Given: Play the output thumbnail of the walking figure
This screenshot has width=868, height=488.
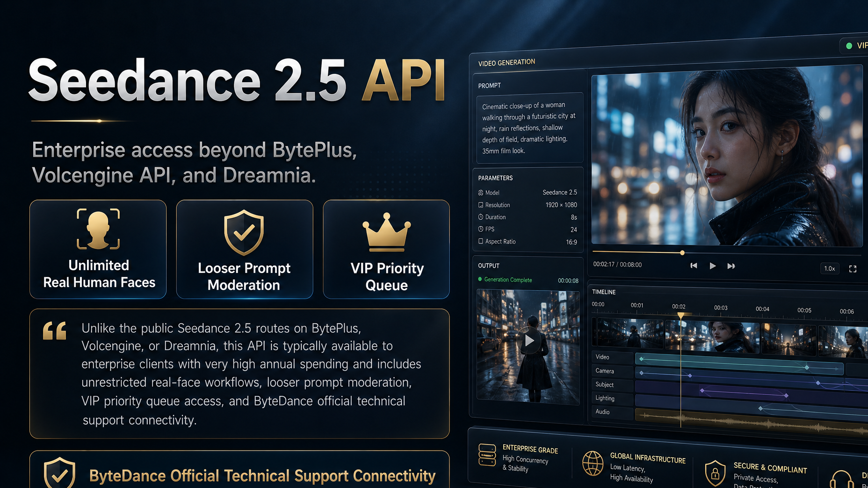Looking at the screenshot, I should [529, 340].
